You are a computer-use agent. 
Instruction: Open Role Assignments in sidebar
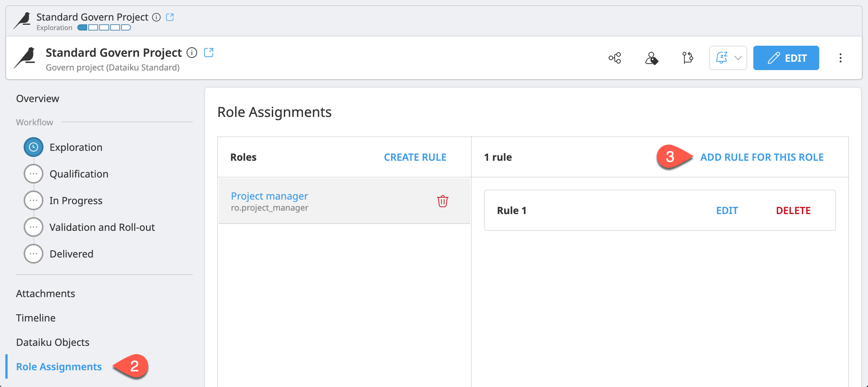(59, 367)
